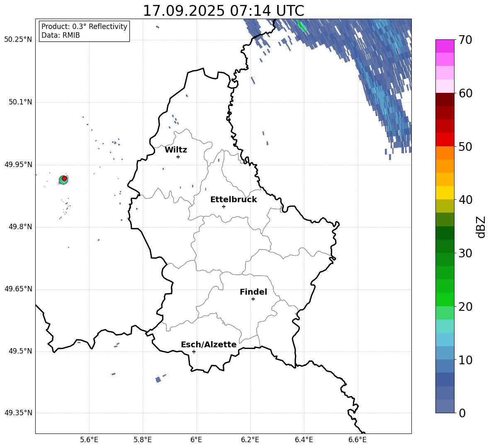Click the colorbar tick label 70
The width and height of the screenshot is (491, 448).
pos(465,40)
